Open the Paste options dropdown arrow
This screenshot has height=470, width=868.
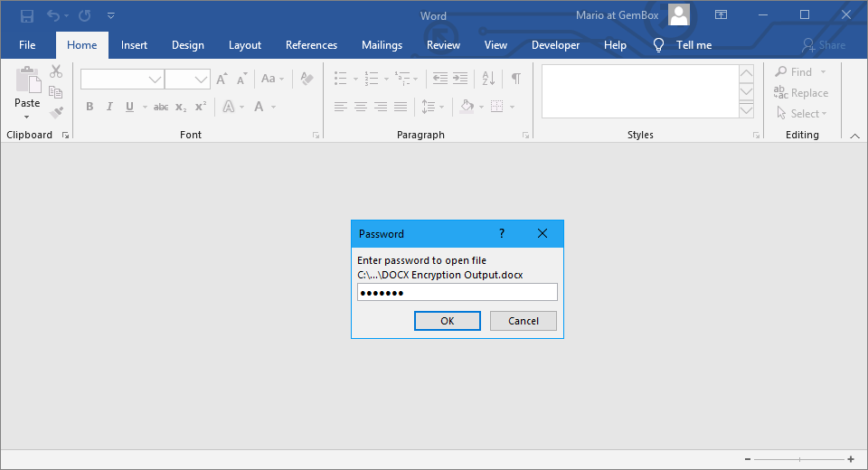tap(27, 117)
